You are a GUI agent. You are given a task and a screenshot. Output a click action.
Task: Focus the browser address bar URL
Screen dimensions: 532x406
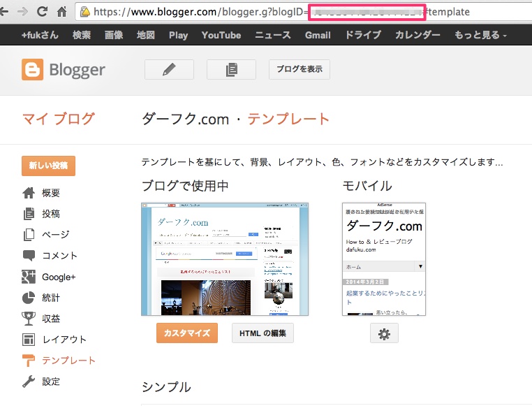tap(302, 12)
